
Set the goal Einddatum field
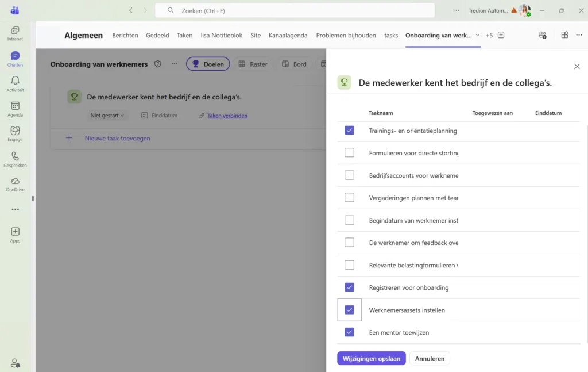[160, 115]
